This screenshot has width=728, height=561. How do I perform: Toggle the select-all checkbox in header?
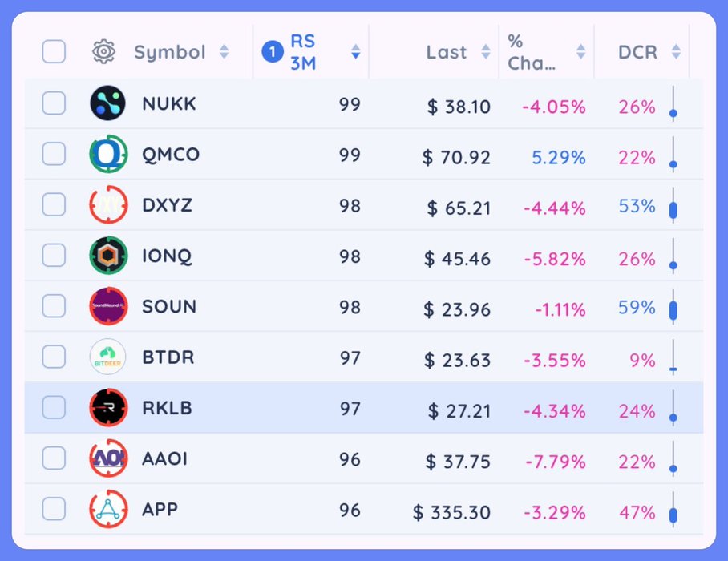pyautogui.click(x=54, y=52)
